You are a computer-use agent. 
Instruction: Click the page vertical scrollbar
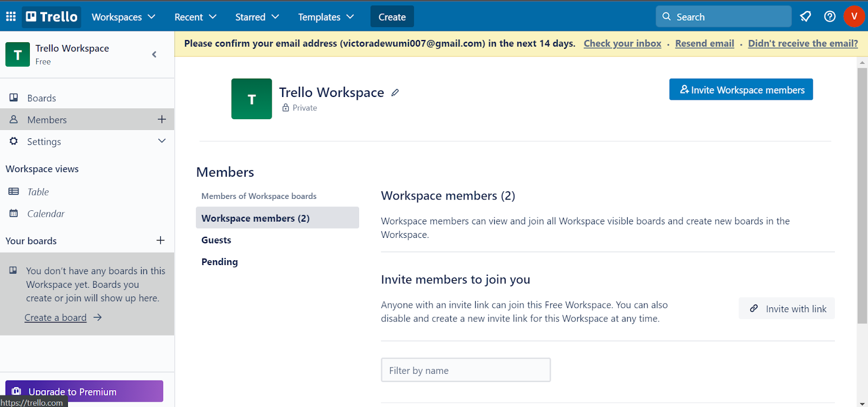(863, 195)
